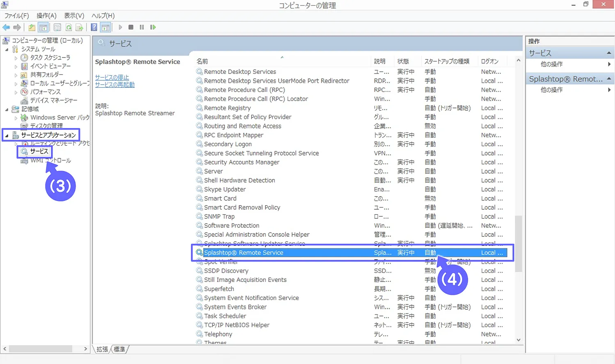Click the Export list toolbar icon
615x364 pixels.
click(x=79, y=27)
